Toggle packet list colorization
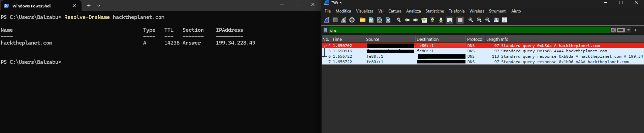644x133 pixels. click(460, 20)
